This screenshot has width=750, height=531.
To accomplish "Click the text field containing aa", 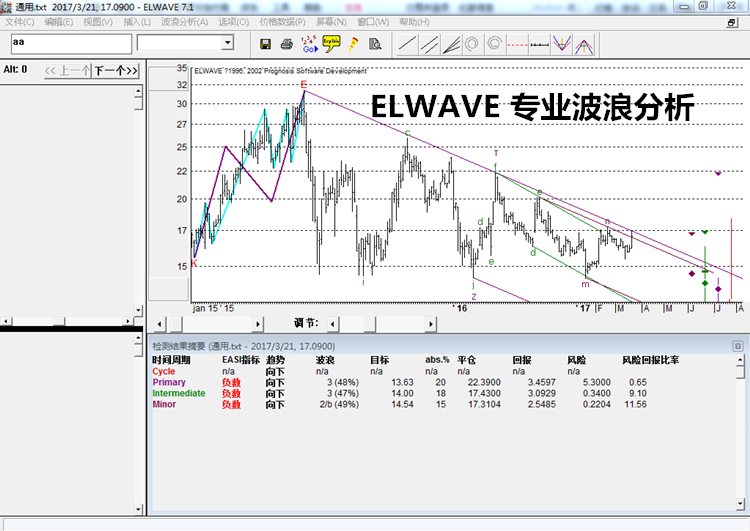I will tap(70, 43).
